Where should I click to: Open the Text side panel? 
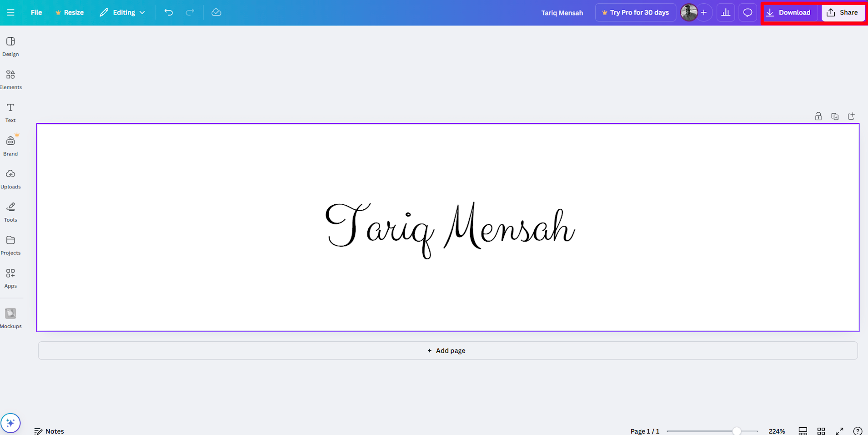pyautogui.click(x=10, y=113)
